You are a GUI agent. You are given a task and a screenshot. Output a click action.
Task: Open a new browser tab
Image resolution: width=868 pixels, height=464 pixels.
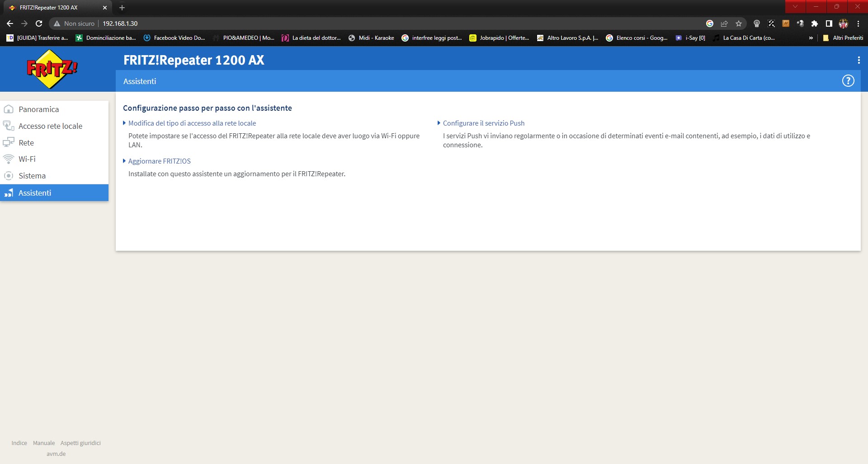[122, 8]
